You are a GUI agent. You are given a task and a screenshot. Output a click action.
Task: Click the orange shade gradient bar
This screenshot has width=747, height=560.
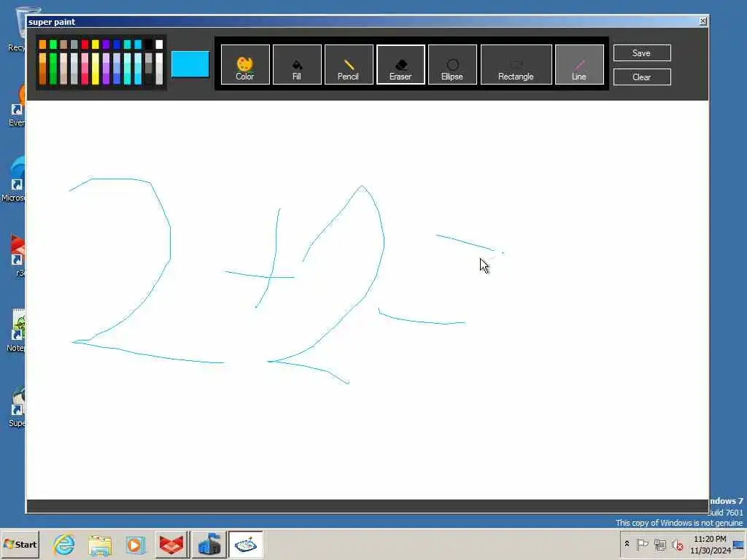coord(42,69)
